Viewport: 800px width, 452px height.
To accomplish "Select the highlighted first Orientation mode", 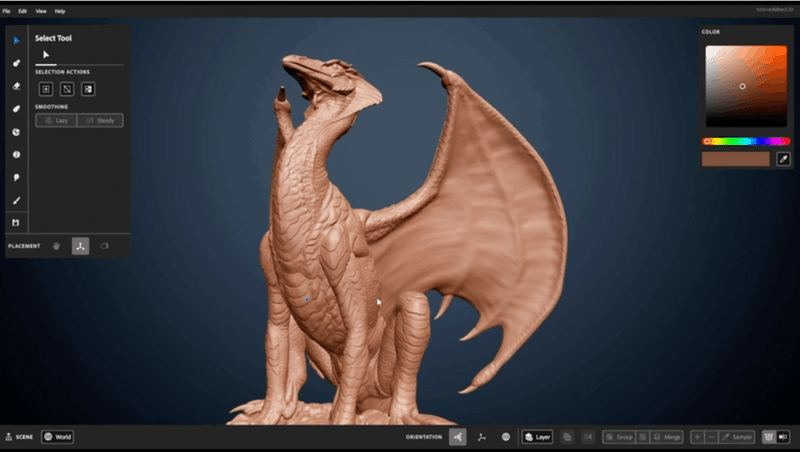I will 458,437.
